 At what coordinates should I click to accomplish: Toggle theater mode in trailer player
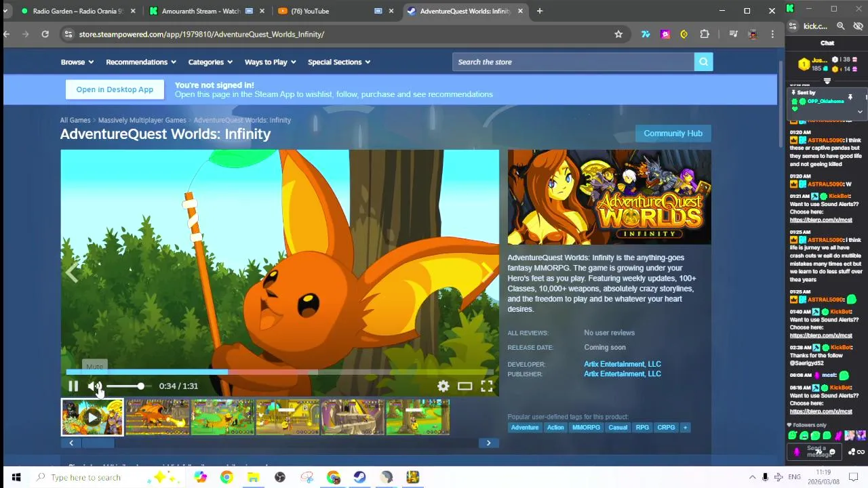(465, 386)
